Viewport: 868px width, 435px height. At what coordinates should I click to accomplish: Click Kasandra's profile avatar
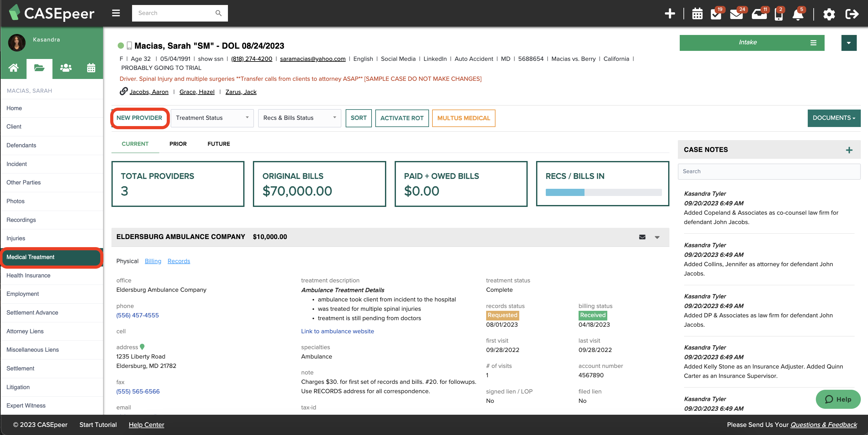click(x=17, y=43)
